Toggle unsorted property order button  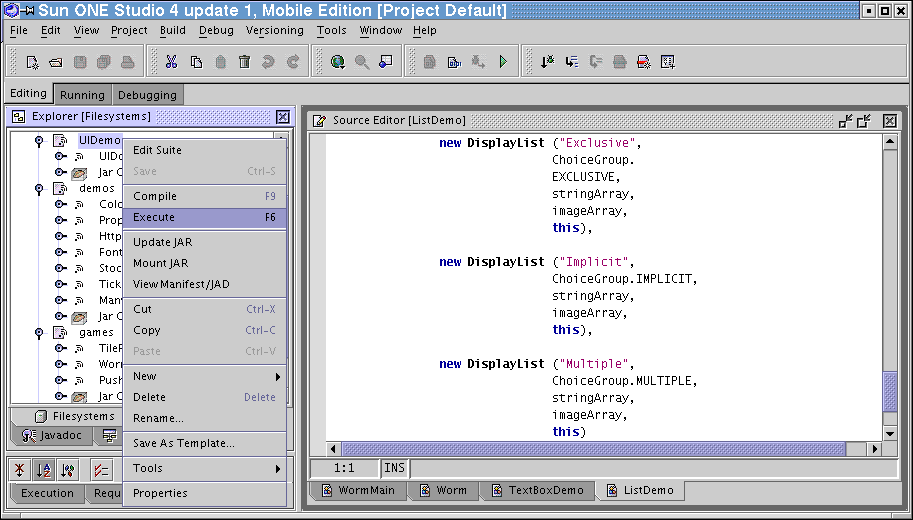point(21,469)
